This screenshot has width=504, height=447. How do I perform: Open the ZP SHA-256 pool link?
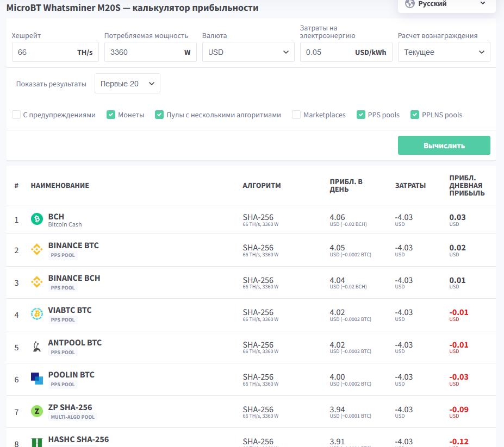pyautogui.click(x=70, y=407)
